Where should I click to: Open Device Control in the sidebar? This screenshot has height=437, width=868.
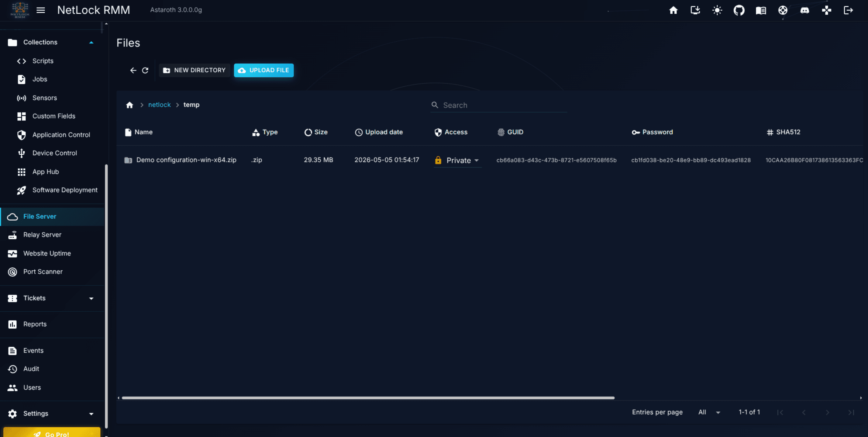[x=52, y=153]
